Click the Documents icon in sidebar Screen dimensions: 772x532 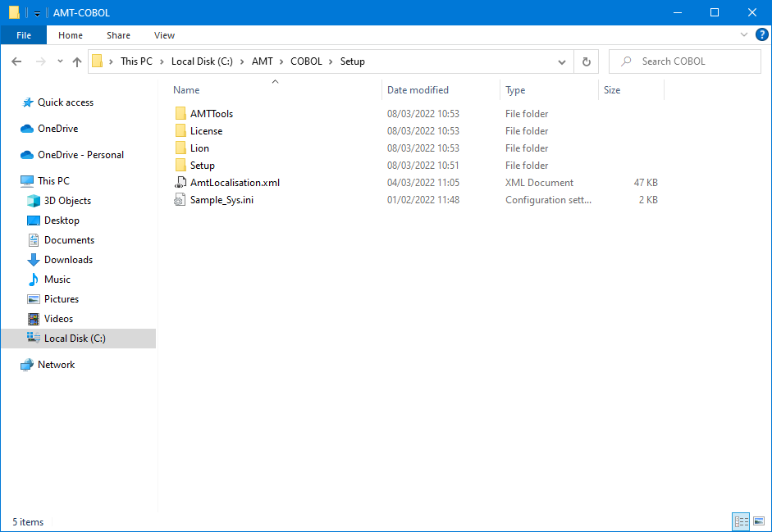[34, 240]
